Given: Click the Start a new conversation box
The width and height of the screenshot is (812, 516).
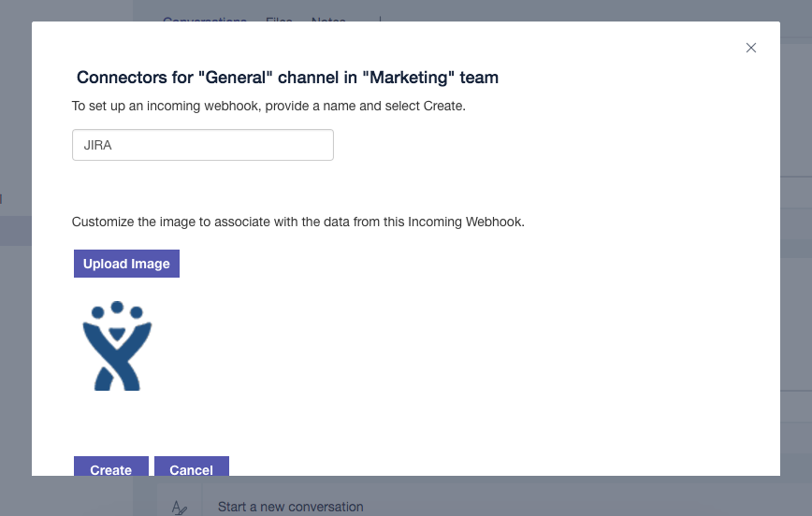Looking at the screenshot, I should coord(291,507).
